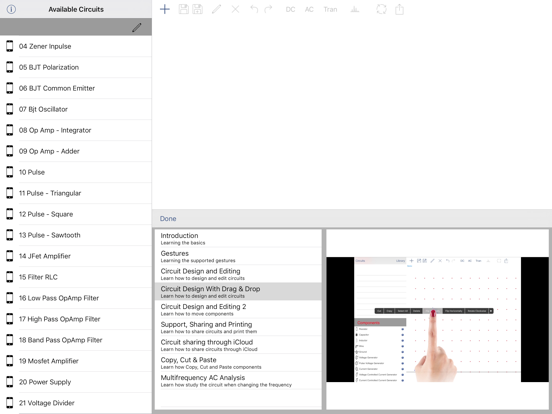This screenshot has height=414, width=552.
Task: Select Circuit Design and Editing tutorial
Action: click(238, 274)
